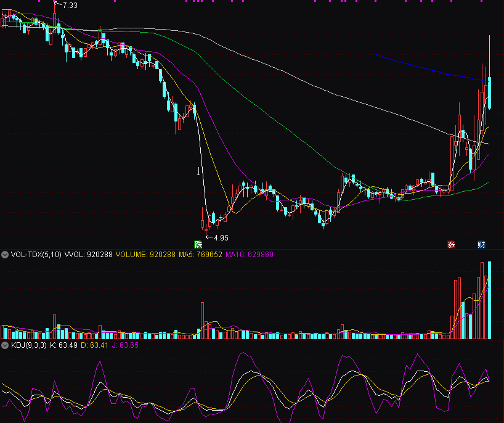
Task: Select the latest cyan candlestick on price chart
Action: click(x=490, y=92)
